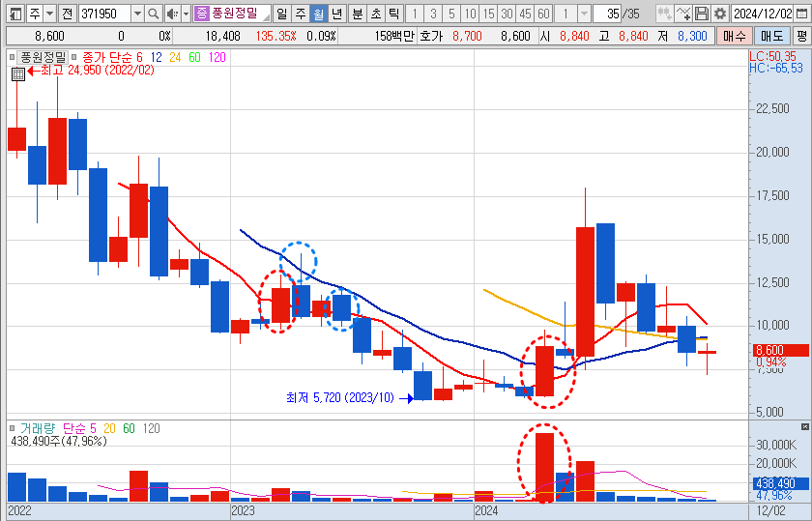Click the grid table icon near 최고 label
The height and width of the screenshot is (521, 812).
[18, 74]
